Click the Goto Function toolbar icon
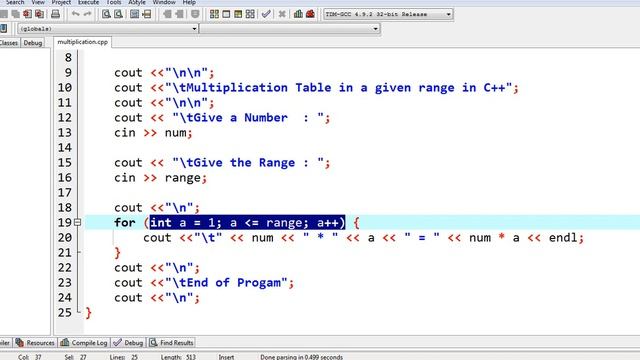 tap(134, 14)
